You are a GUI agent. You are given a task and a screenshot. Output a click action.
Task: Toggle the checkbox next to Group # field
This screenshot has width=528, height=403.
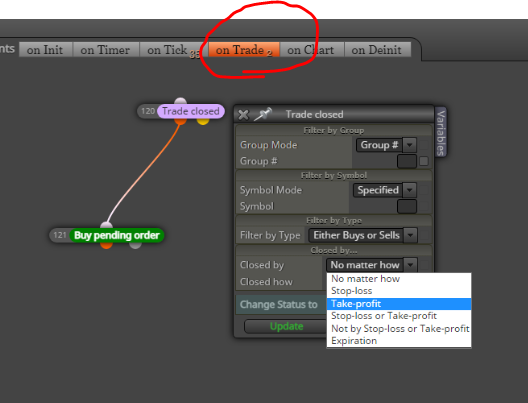[424, 161]
